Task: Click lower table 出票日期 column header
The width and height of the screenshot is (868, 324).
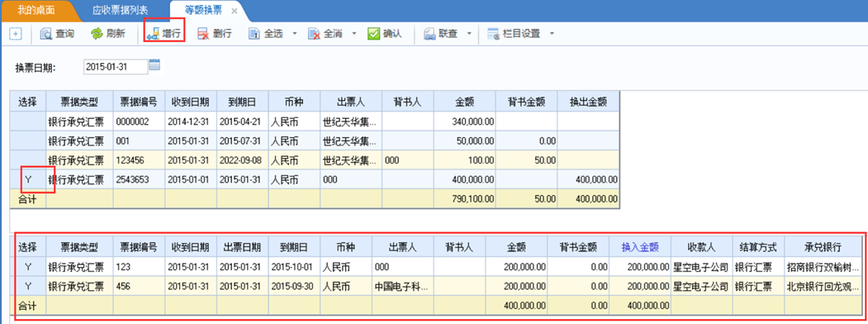Action: [x=243, y=246]
